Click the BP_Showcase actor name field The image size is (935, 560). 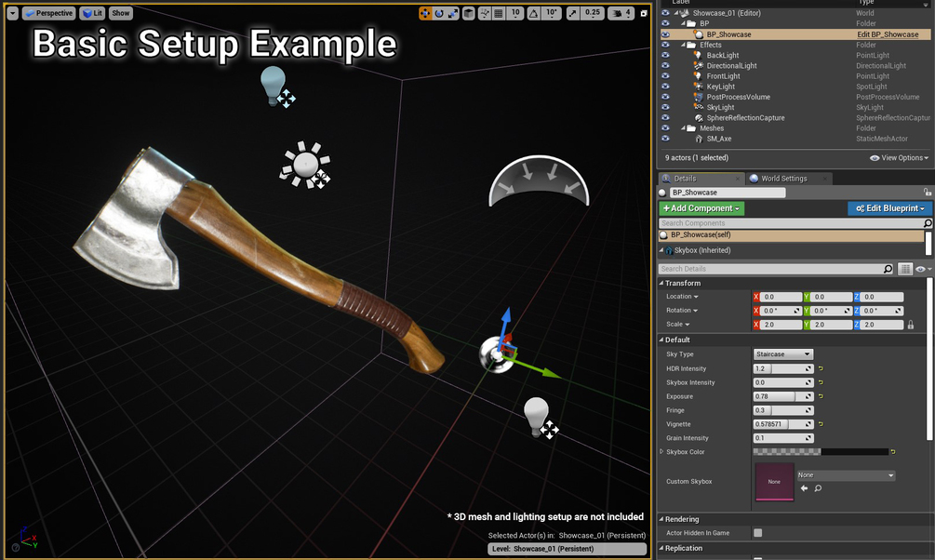728,193
